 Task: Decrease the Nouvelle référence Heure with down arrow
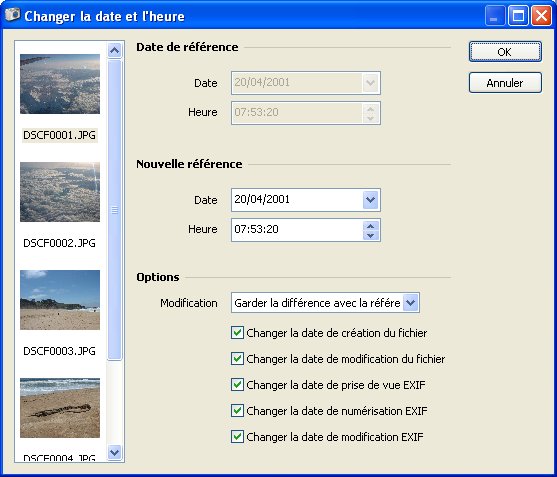click(371, 235)
